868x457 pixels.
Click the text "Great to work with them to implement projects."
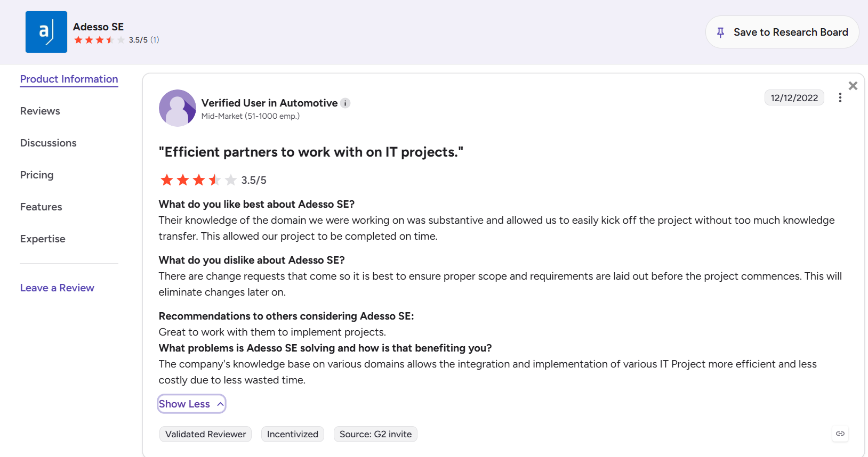[272, 332]
